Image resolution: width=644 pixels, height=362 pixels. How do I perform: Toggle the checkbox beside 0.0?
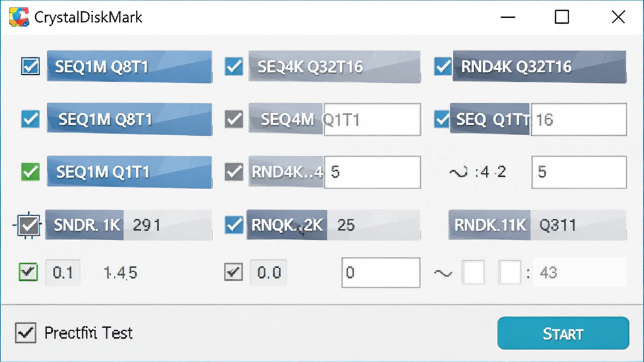[233, 272]
